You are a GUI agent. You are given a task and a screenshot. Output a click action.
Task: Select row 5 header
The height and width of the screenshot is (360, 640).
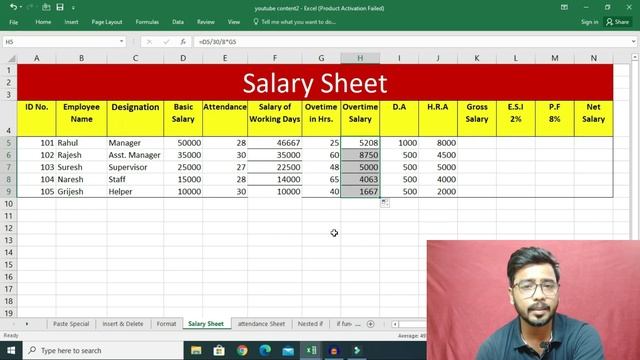[x=8, y=143]
